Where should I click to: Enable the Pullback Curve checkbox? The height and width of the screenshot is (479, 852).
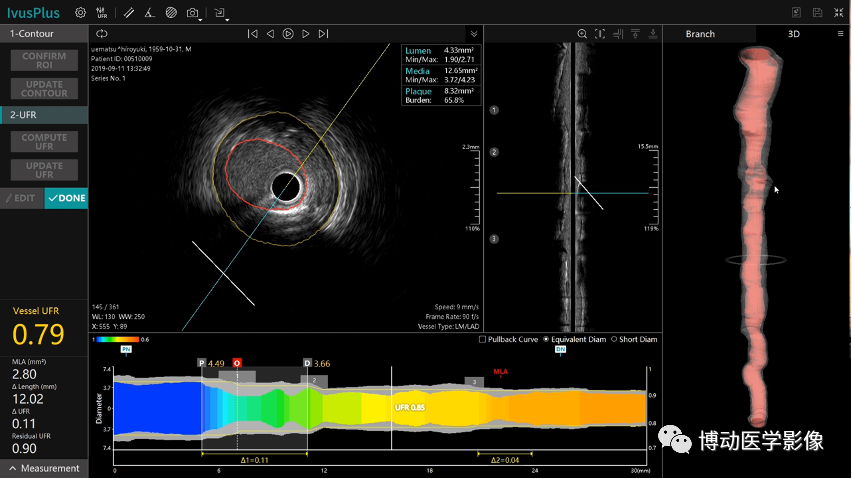[483, 339]
